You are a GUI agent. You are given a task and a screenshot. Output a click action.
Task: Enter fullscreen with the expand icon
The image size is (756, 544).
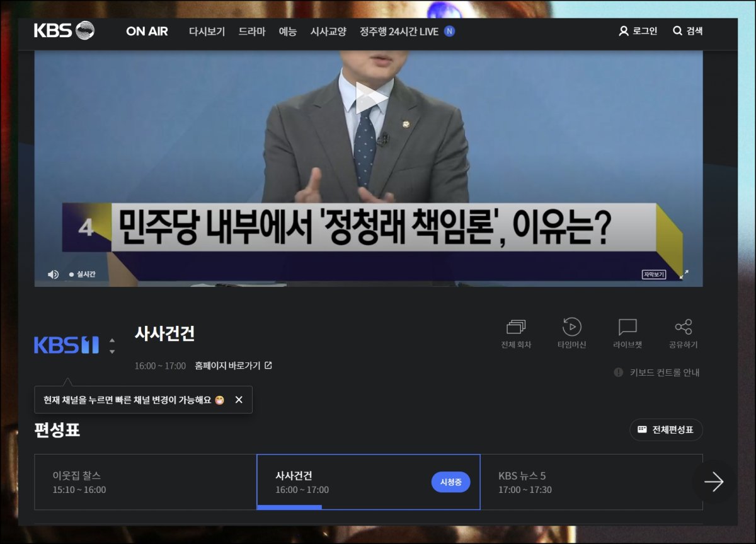click(684, 274)
